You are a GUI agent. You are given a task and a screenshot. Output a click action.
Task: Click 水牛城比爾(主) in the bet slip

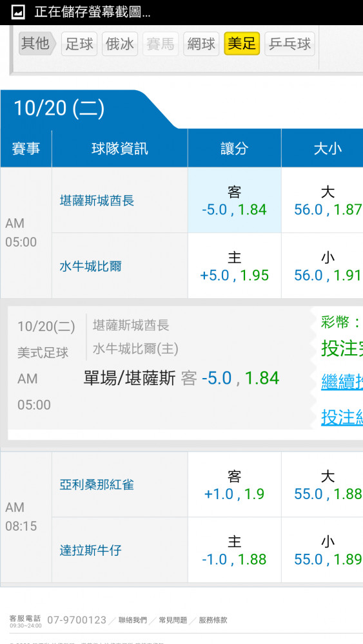[135, 348]
